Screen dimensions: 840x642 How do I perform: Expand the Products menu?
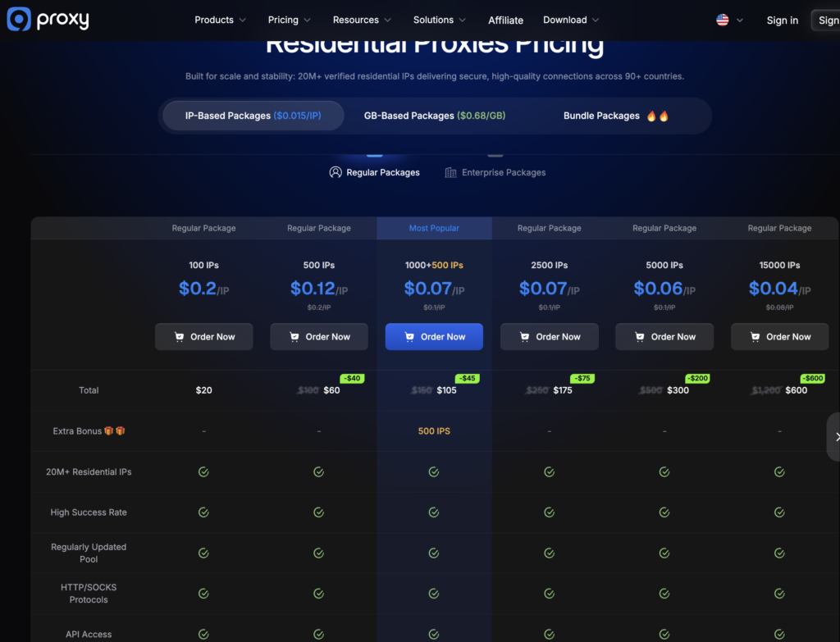[220, 20]
